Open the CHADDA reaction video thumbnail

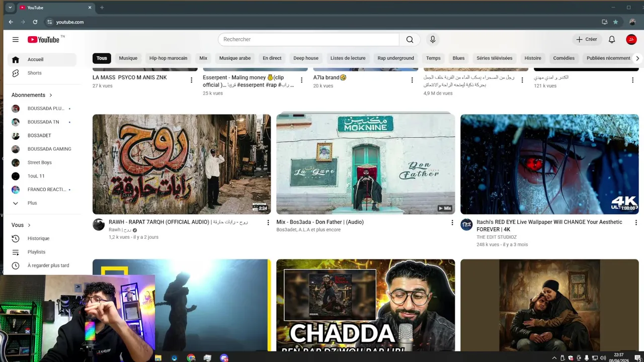tap(365, 305)
